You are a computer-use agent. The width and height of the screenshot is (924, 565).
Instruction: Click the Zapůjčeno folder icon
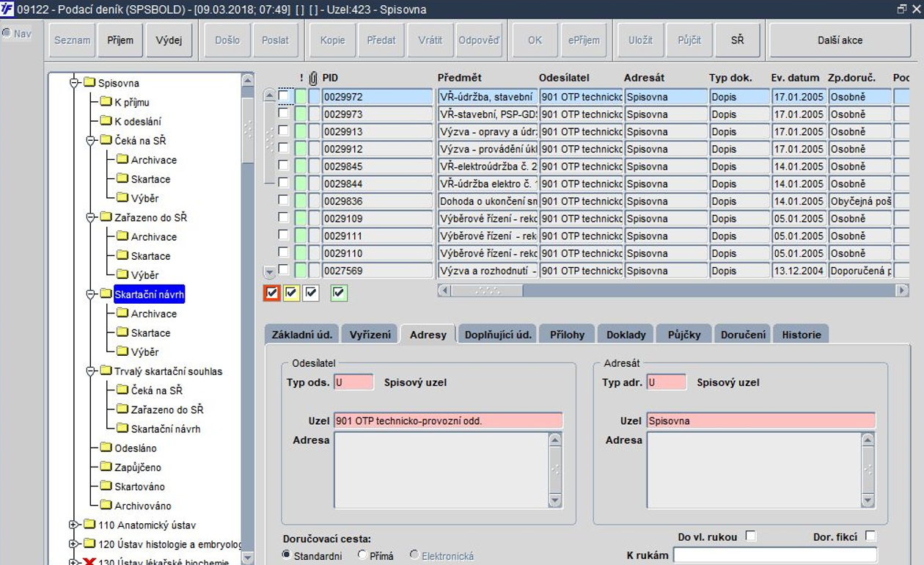click(x=106, y=467)
